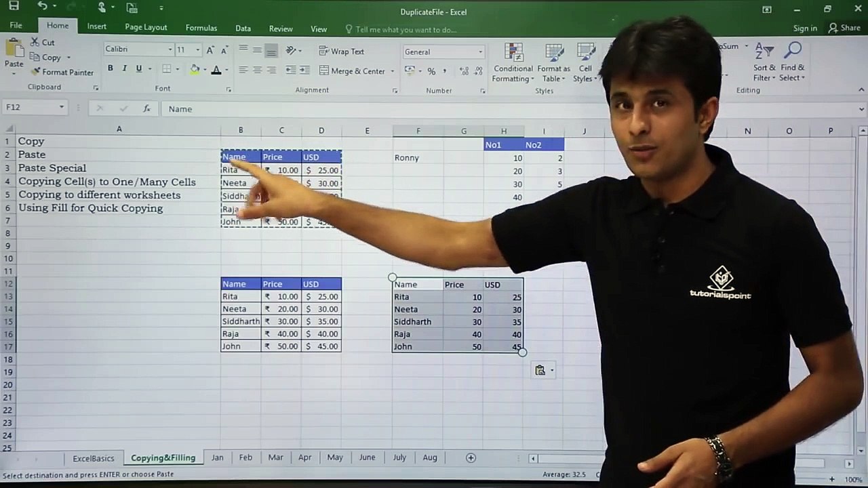
Task: Increase font size with the large A icon
Action: point(210,49)
